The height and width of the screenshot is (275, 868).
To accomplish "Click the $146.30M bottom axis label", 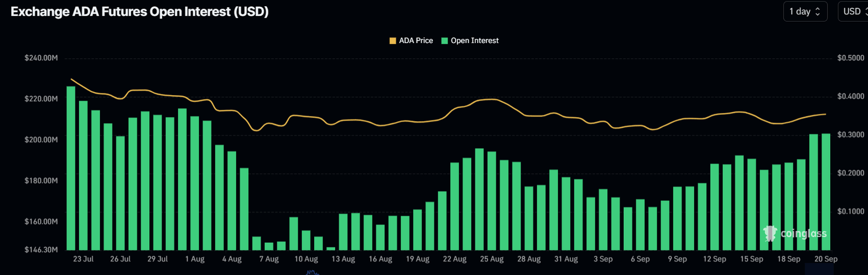I will click(41, 250).
